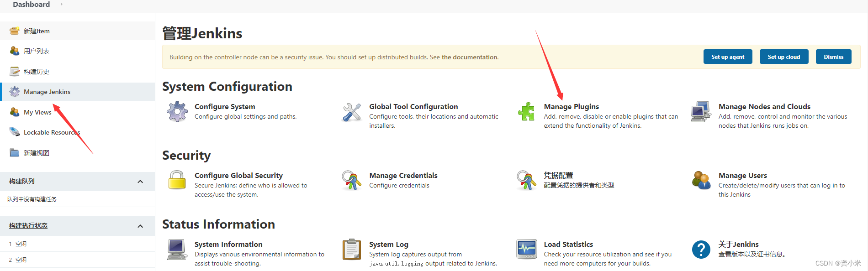Click the 新建视图 folder icon

[x=15, y=152]
